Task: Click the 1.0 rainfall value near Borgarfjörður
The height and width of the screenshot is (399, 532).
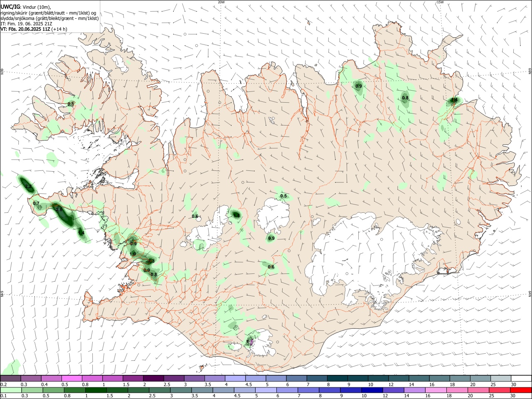Action: (x=133, y=254)
